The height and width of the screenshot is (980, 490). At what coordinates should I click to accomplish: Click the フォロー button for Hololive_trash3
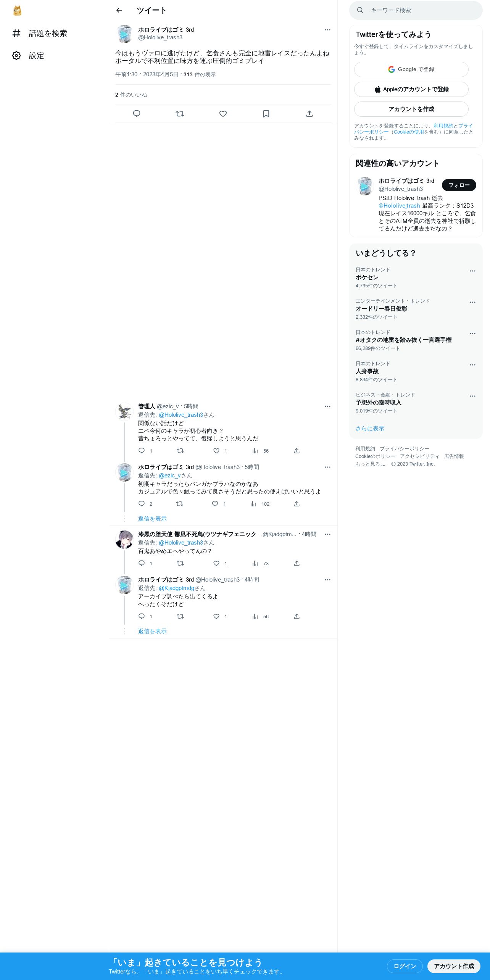(459, 185)
